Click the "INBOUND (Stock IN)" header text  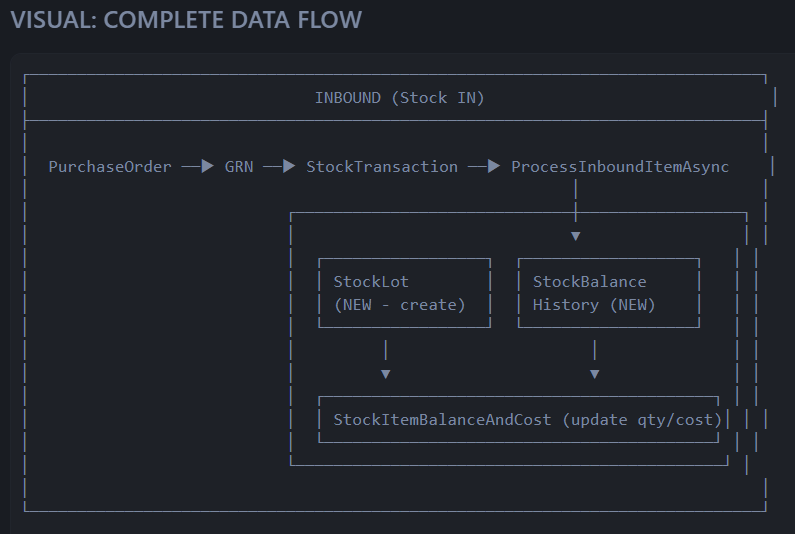[x=399, y=98]
